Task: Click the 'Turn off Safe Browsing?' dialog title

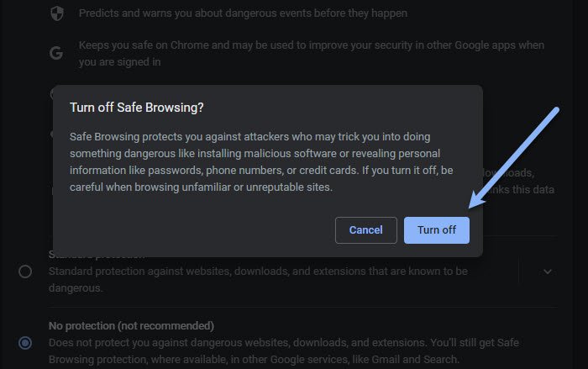Action: coord(137,108)
